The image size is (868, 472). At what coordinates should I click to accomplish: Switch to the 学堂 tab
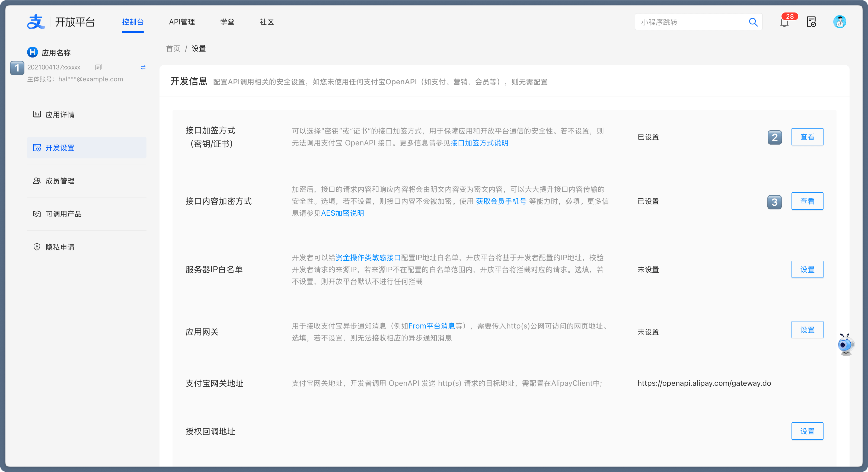[x=227, y=22]
